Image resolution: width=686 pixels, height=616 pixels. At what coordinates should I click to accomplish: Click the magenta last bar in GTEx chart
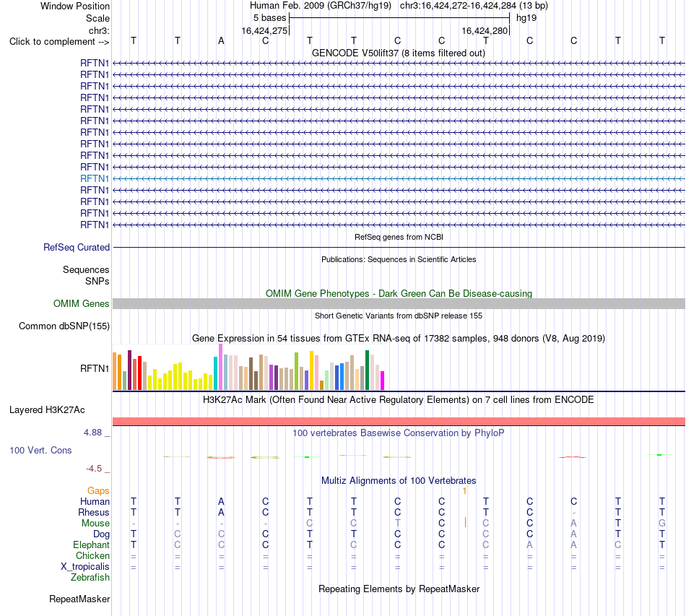[x=383, y=381]
